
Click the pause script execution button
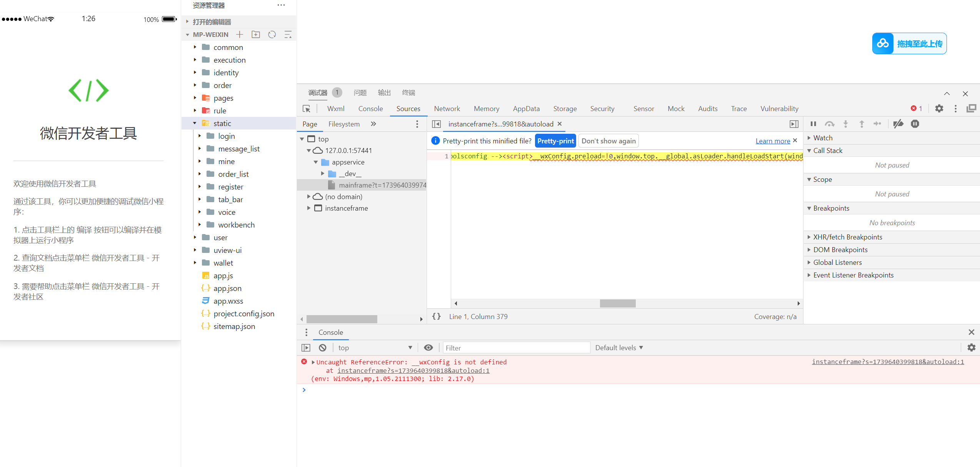(x=813, y=124)
